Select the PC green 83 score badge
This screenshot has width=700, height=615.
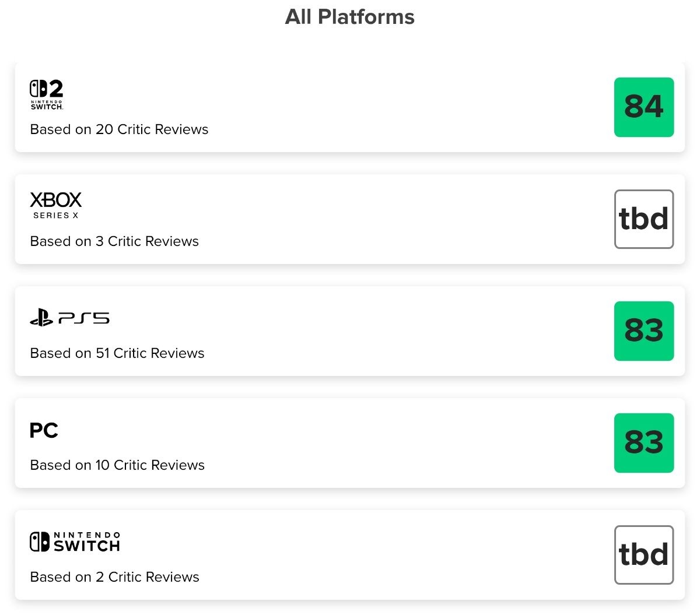(x=643, y=443)
